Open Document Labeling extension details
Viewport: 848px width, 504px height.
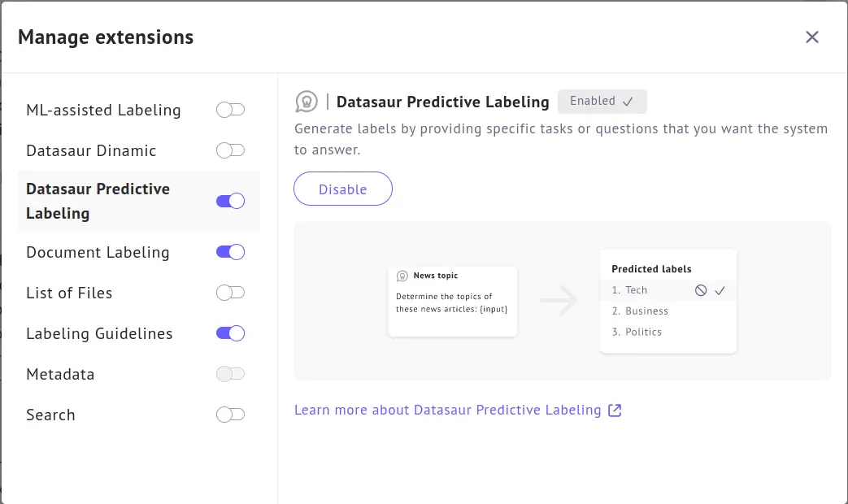click(98, 253)
